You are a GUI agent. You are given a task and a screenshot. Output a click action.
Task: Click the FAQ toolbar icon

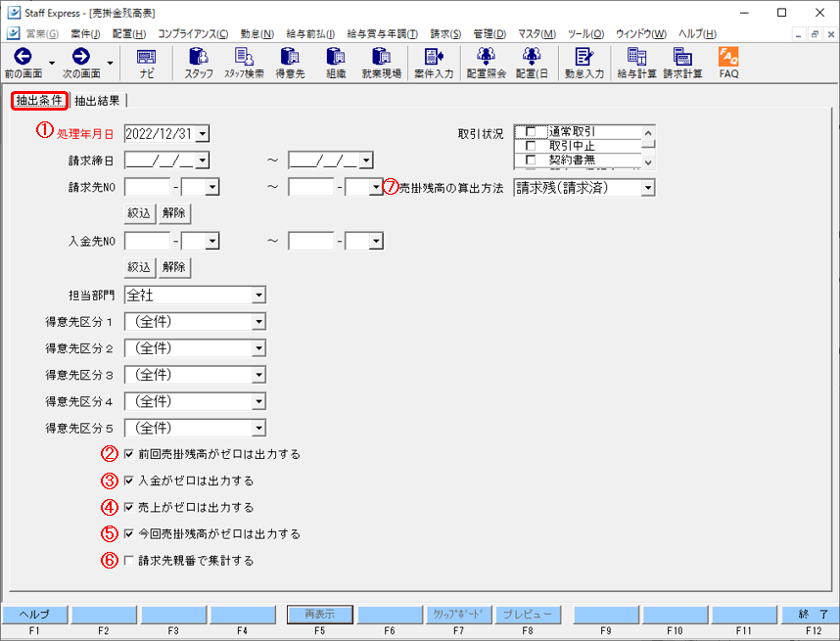point(728,64)
